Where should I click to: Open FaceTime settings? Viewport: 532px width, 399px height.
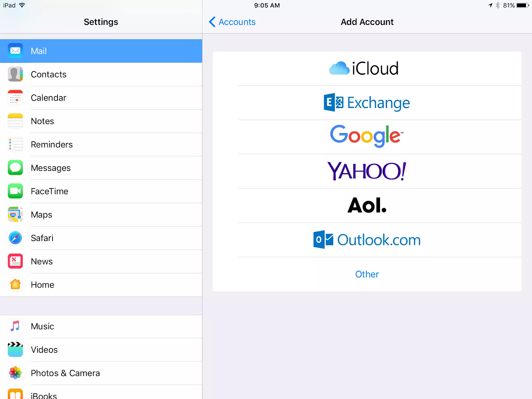click(101, 191)
